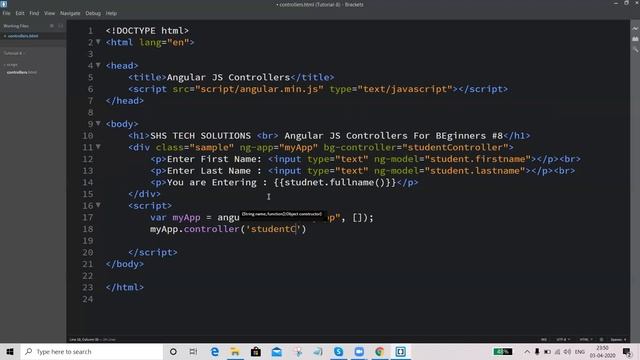Select controllers.html in project tree

(x=22, y=72)
